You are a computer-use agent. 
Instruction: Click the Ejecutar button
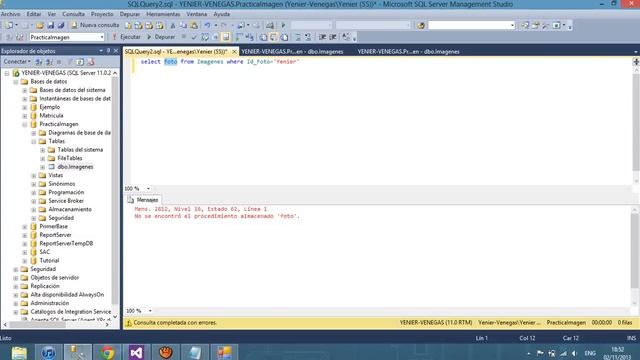[126, 37]
